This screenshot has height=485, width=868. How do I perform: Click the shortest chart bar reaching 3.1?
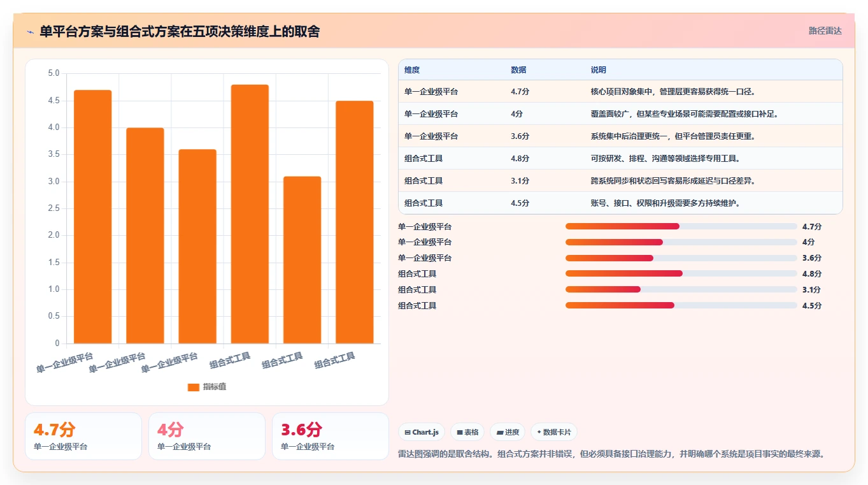click(x=302, y=260)
